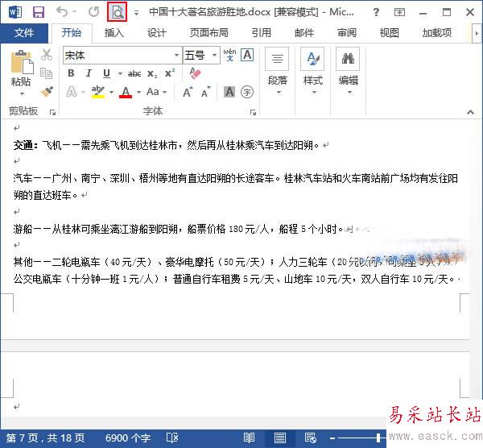The image size is (483, 448).
Task: Switch to the 插入 Insert tab
Action: click(x=114, y=33)
